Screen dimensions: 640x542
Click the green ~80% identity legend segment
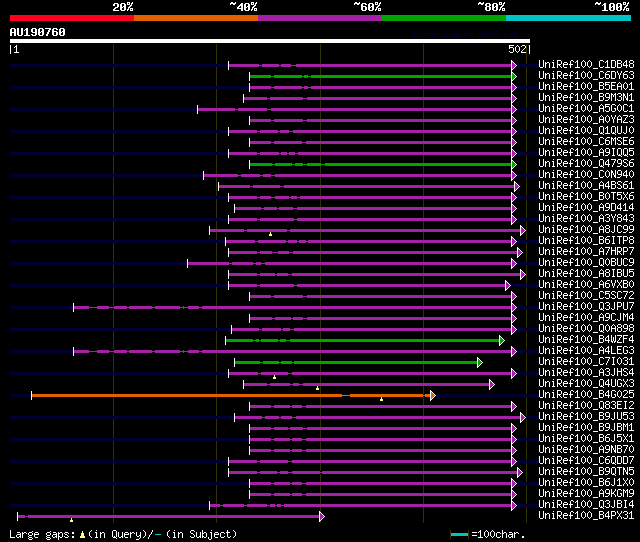pos(444,18)
